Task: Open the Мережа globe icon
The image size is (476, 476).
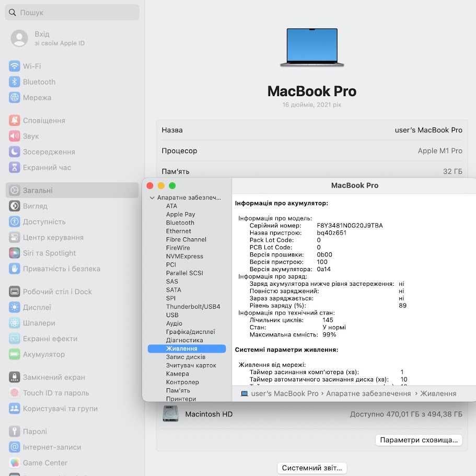Action: coord(14,97)
